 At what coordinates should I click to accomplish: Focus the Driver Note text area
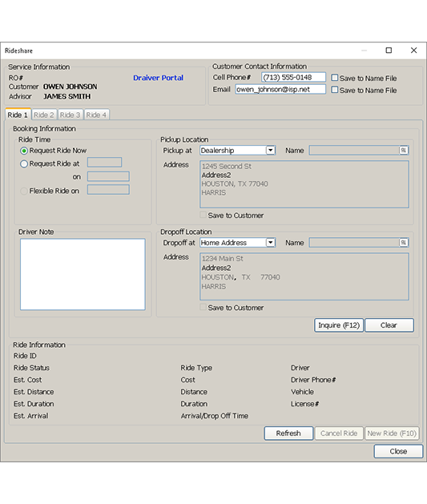click(x=83, y=274)
